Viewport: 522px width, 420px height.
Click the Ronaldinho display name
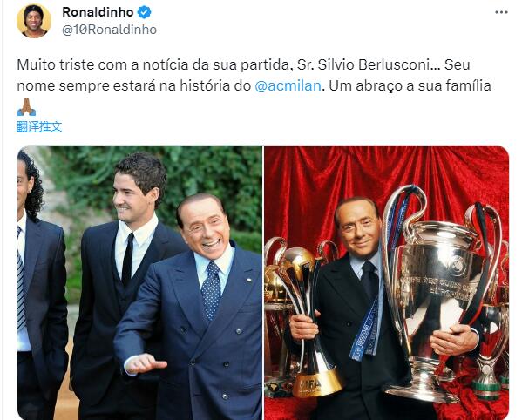click(98, 12)
